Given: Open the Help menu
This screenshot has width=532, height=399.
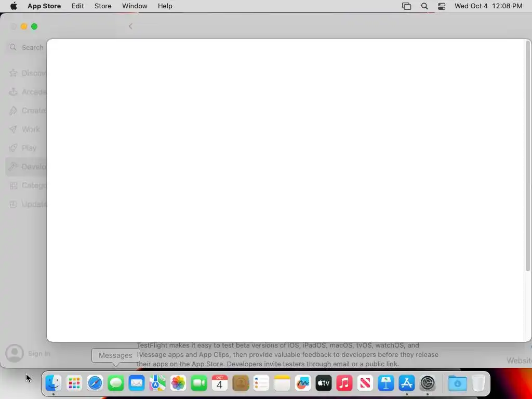Looking at the screenshot, I should 165,6.
